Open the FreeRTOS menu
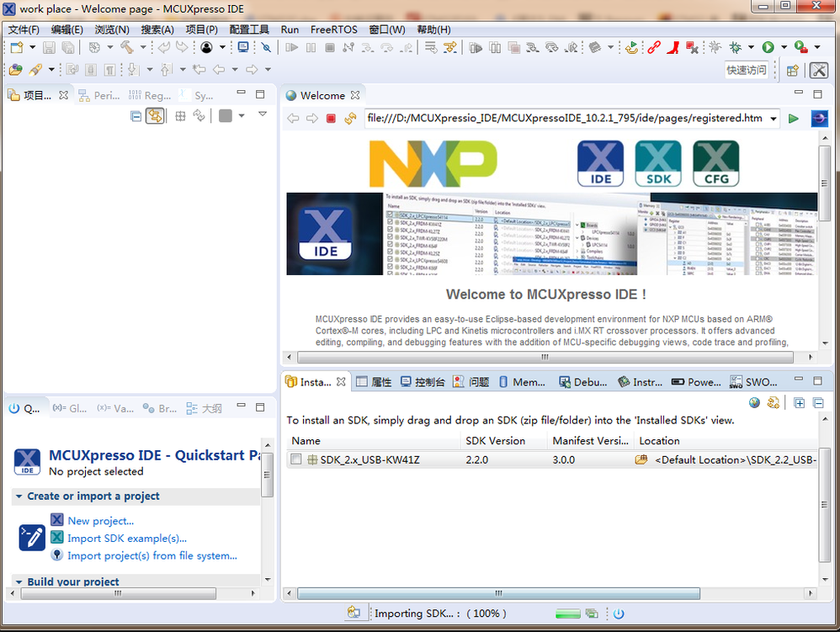 tap(334, 29)
